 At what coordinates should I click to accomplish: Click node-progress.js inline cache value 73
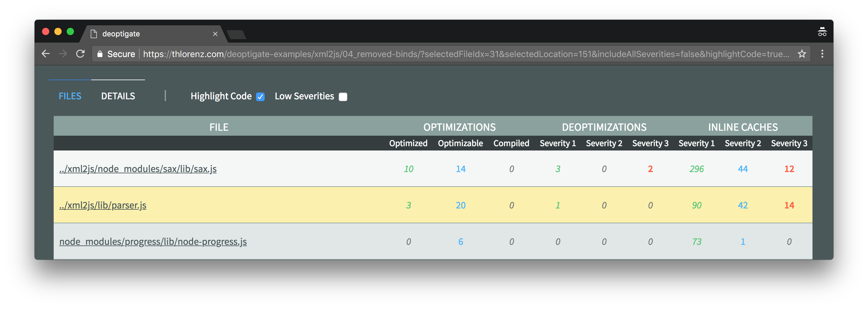point(696,241)
